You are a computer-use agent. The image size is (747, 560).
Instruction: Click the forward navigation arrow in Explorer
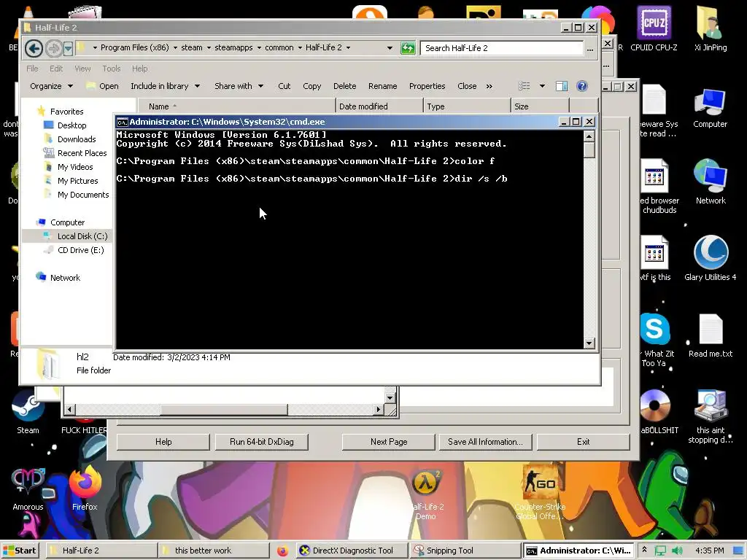(54, 48)
